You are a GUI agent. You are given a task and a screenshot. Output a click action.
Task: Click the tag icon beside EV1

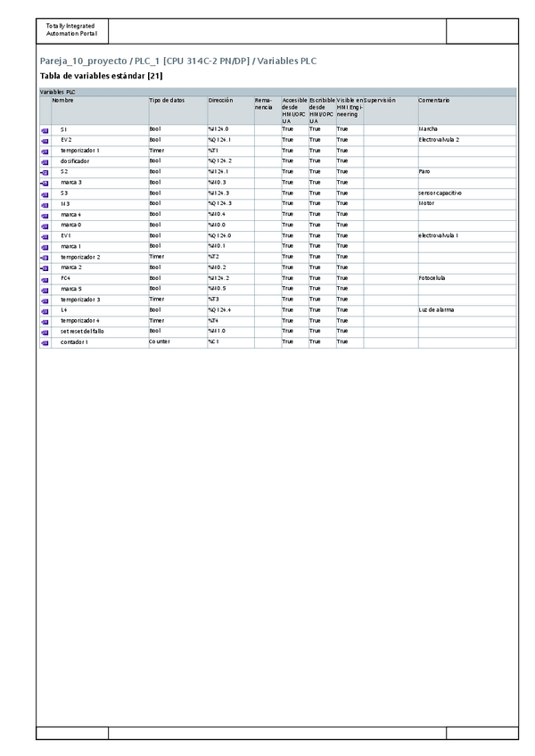[x=45, y=237]
